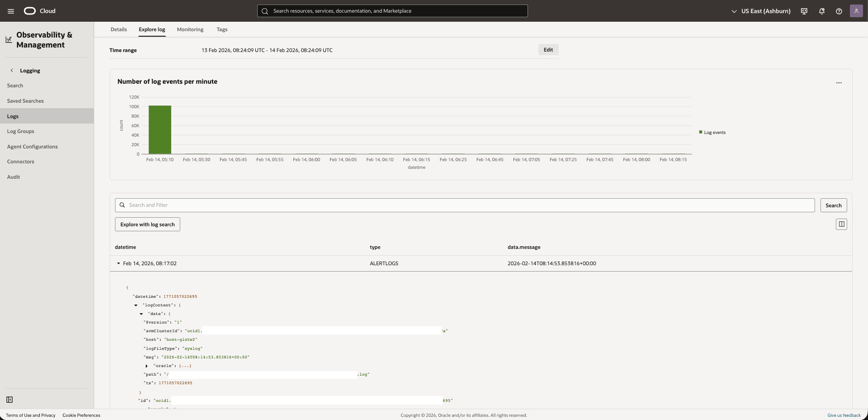Open the notifications bell
This screenshot has width=868, height=420.
click(x=822, y=11)
